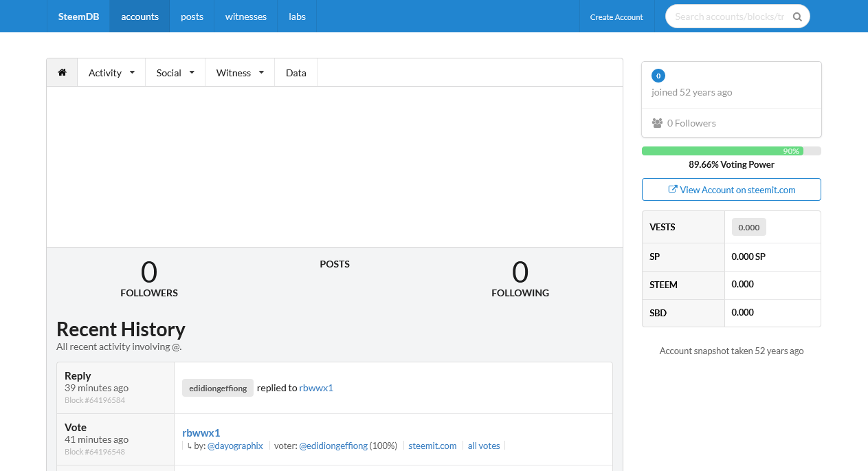Click the blue reputation badge showing 0
868x471 pixels.
[x=658, y=76]
